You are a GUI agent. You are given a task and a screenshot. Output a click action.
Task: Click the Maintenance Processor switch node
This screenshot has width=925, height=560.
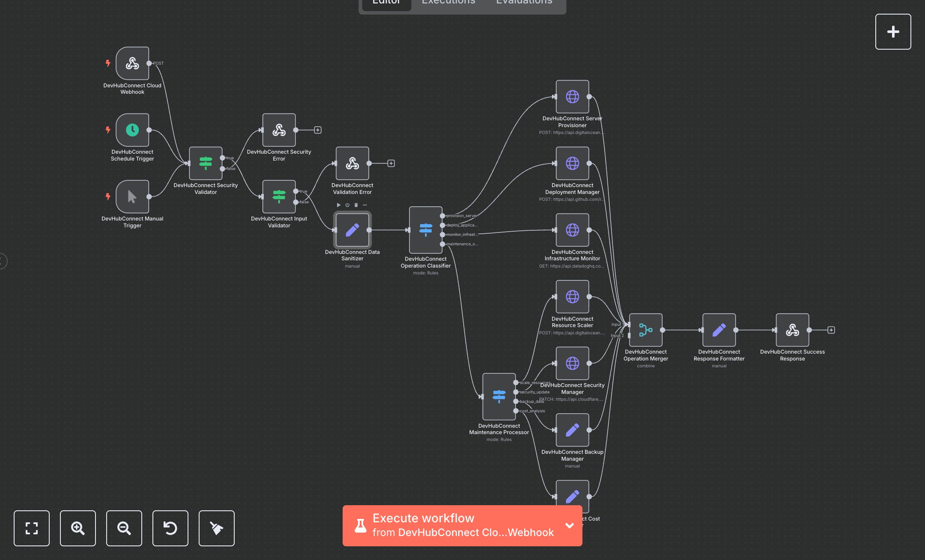(x=499, y=396)
